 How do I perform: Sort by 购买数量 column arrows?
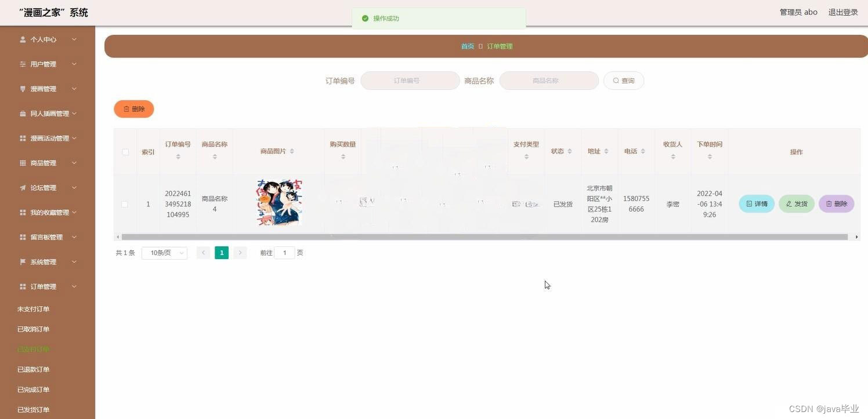pos(343,156)
